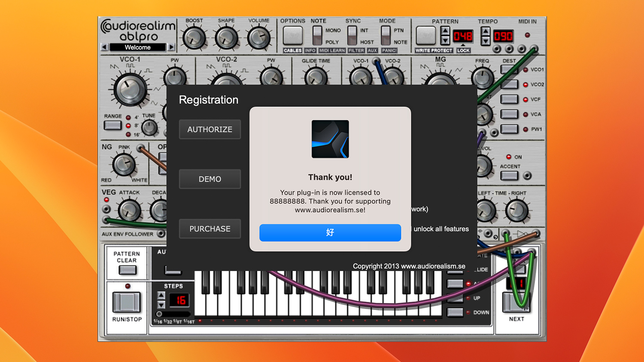Increase the pattern number with the up arrow
The image size is (644, 362).
coord(445,31)
